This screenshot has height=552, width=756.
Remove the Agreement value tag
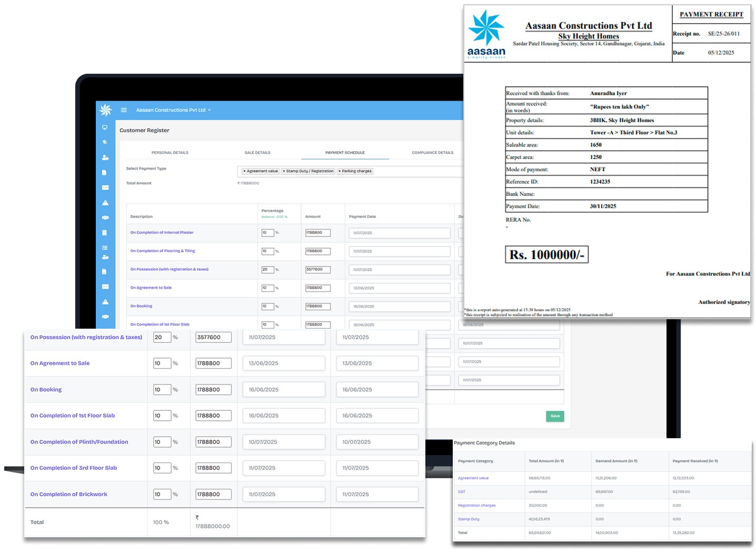point(244,171)
